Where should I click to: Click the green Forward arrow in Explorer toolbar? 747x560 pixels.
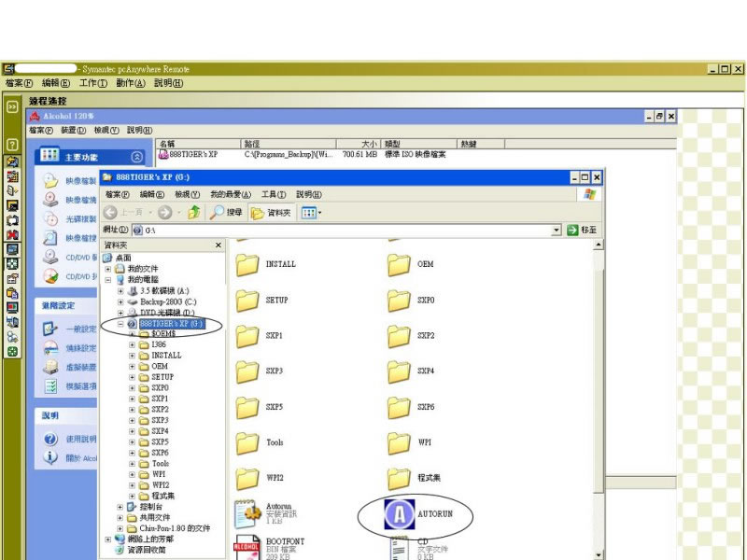pyautogui.click(x=165, y=213)
